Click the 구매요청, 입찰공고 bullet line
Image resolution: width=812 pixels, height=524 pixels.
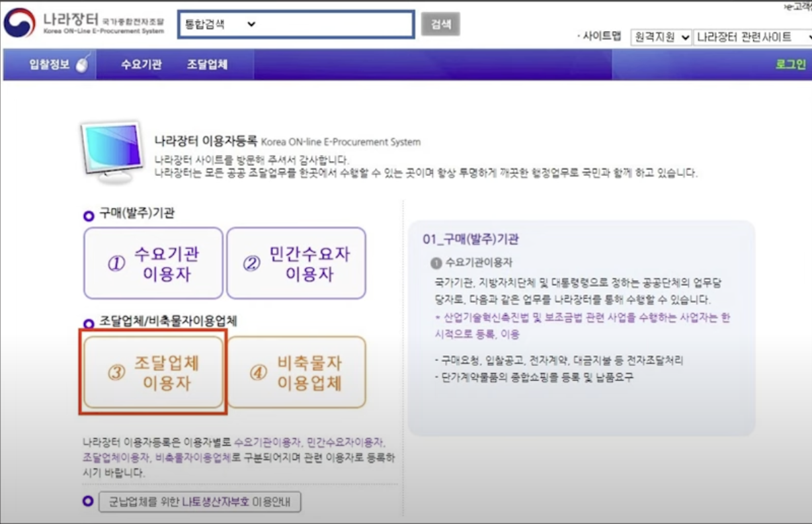[x=559, y=361]
